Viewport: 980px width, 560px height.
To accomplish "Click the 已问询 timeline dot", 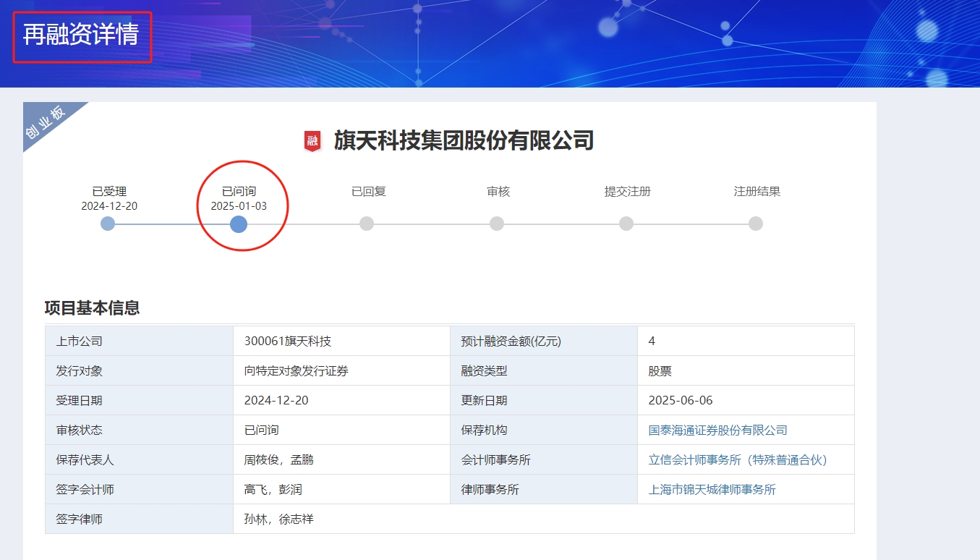I will (x=239, y=224).
